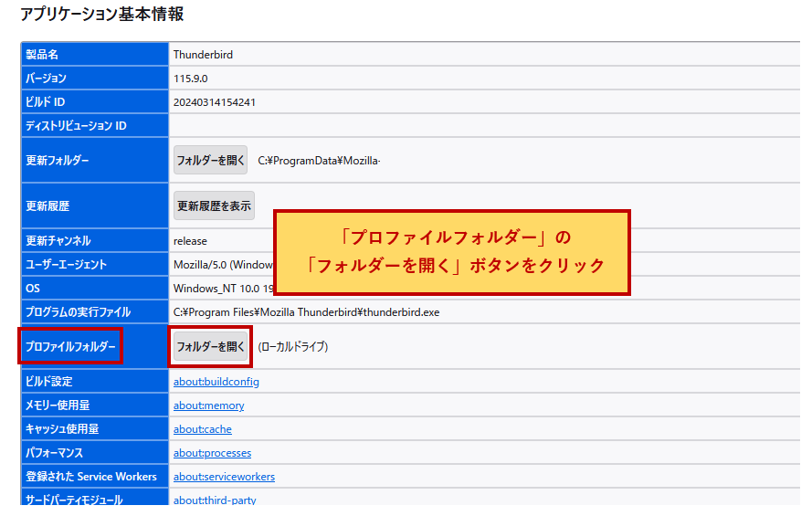Click the OS row header

pos(95,289)
